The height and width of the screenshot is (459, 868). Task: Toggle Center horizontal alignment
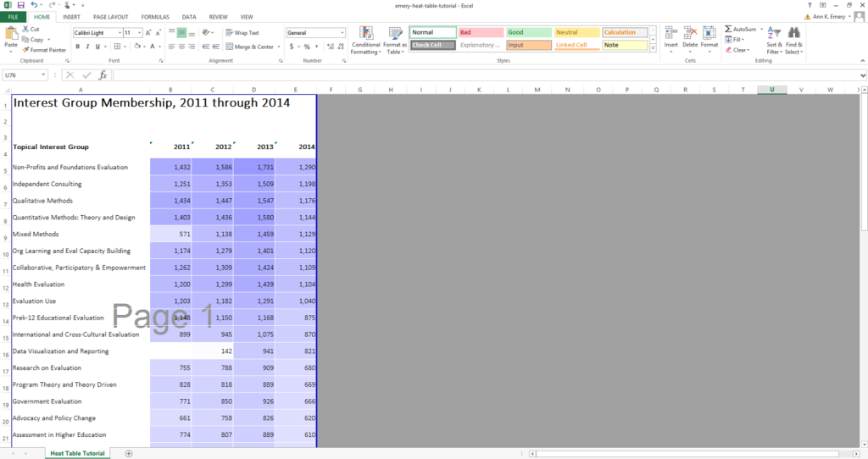(181, 47)
